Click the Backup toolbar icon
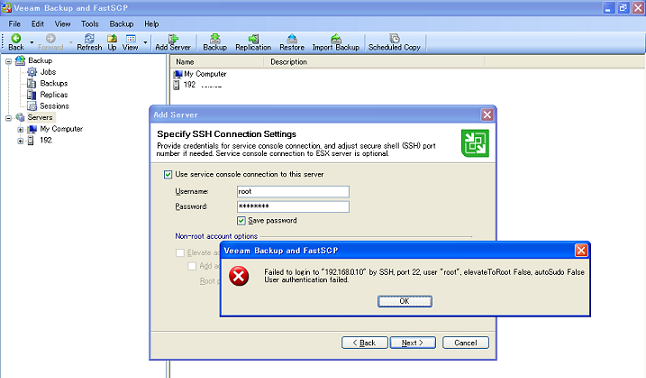The width and height of the screenshot is (646, 378). (x=215, y=38)
